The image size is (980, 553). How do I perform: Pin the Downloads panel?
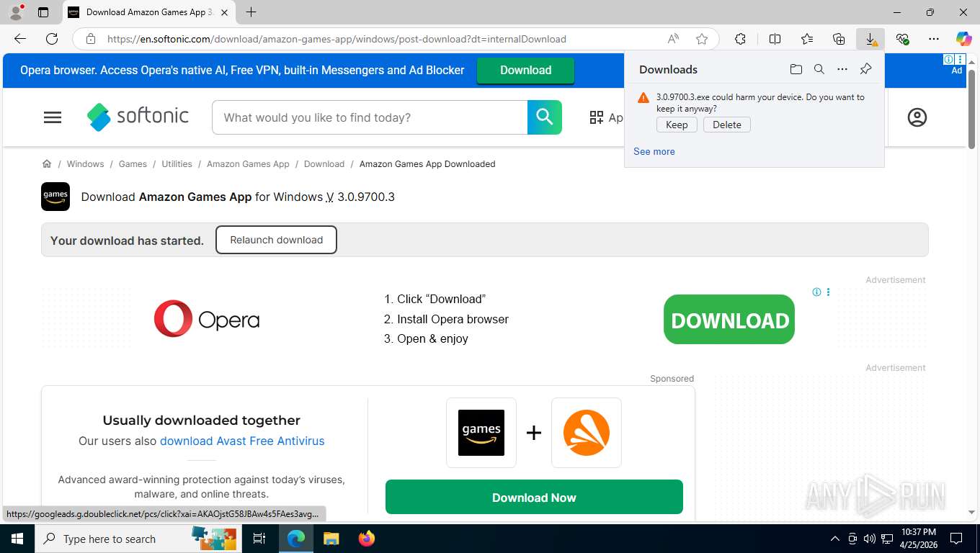(x=866, y=69)
